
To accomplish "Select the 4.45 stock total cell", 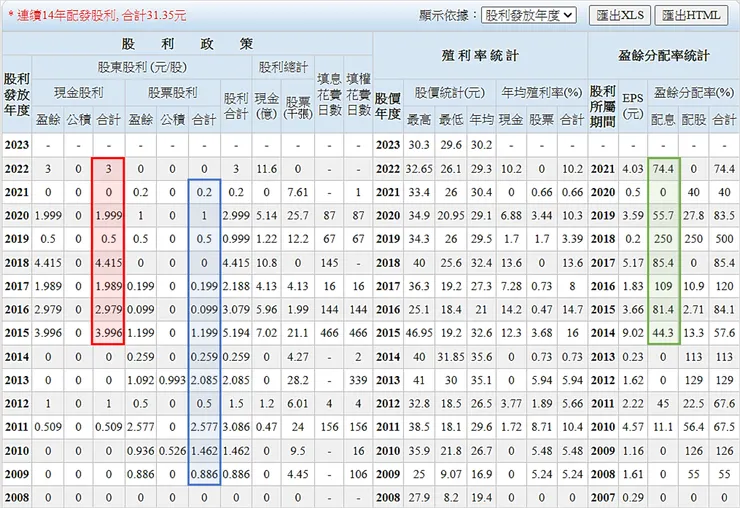I will (298, 474).
